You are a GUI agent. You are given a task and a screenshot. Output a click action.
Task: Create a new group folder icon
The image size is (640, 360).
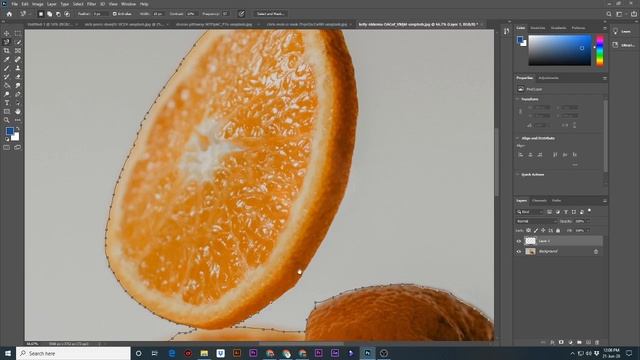coord(579,342)
